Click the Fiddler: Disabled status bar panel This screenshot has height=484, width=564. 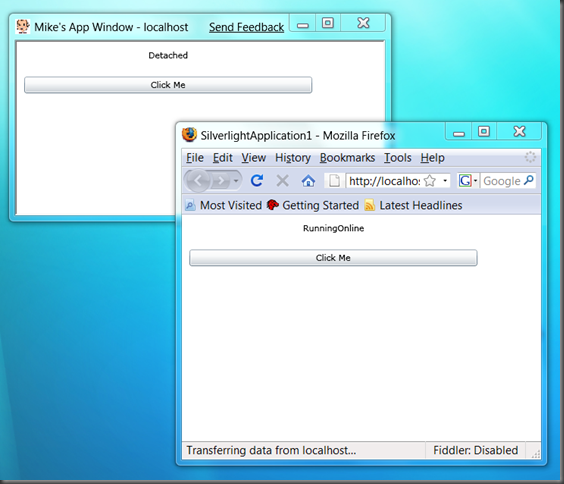(475, 450)
